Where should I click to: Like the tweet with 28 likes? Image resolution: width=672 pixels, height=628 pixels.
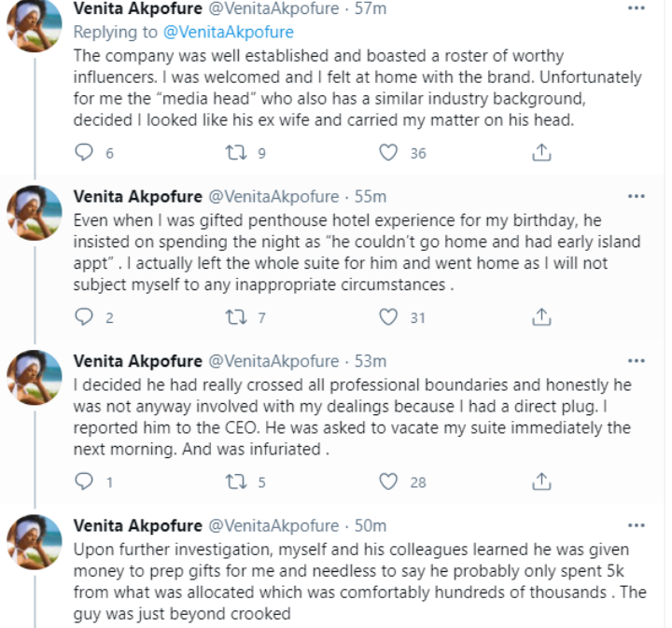[389, 481]
